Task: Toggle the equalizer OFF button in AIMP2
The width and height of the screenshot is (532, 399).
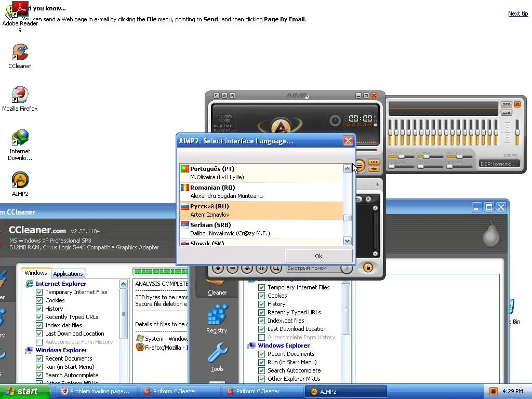Action: click(x=506, y=104)
